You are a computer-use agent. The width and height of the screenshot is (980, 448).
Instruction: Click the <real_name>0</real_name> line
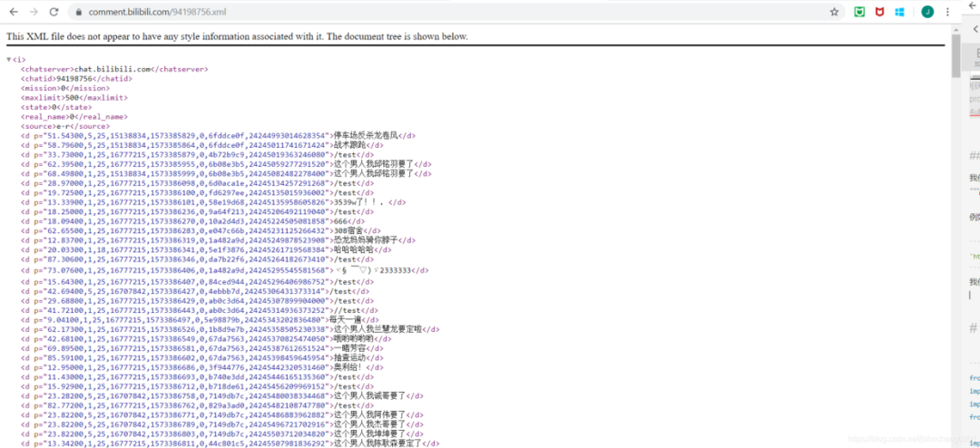74,116
